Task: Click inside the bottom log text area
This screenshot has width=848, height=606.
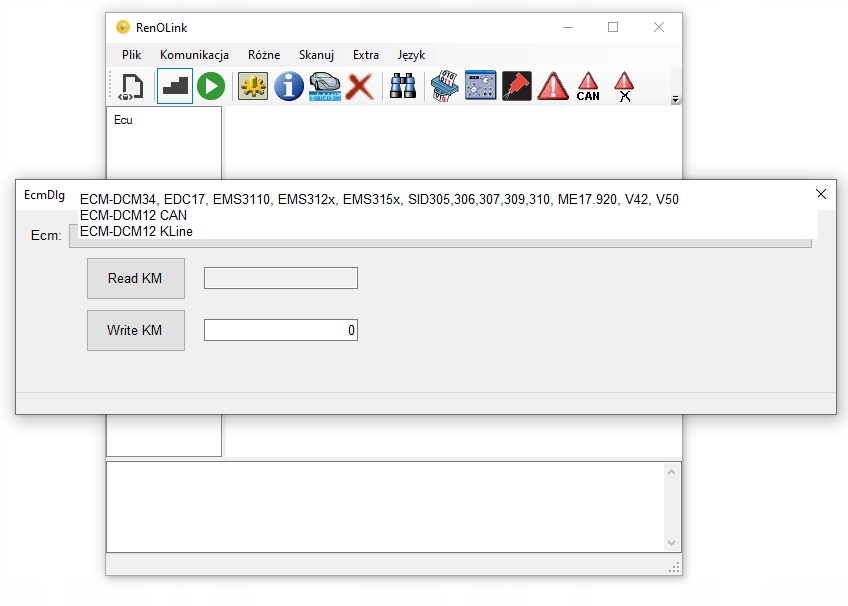Action: [385, 507]
